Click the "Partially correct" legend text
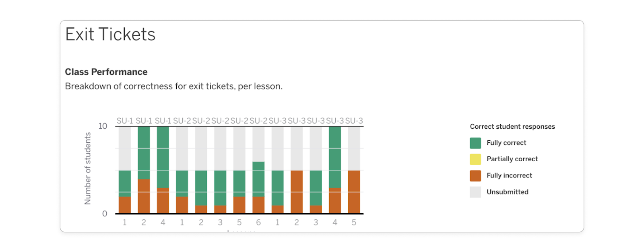This screenshot has width=644, height=252. [x=512, y=159]
